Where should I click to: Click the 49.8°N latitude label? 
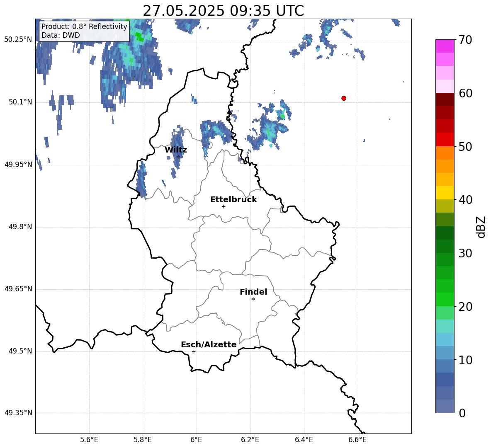[x=20, y=227]
